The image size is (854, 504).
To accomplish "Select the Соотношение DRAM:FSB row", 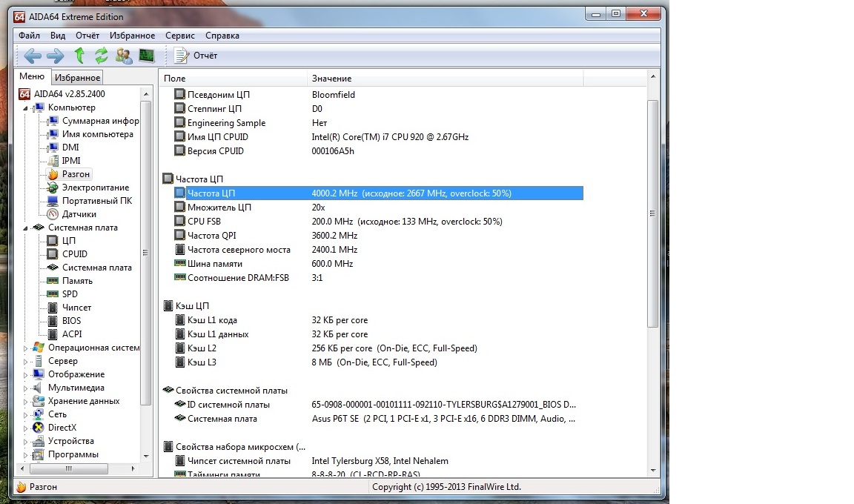I will (378, 278).
